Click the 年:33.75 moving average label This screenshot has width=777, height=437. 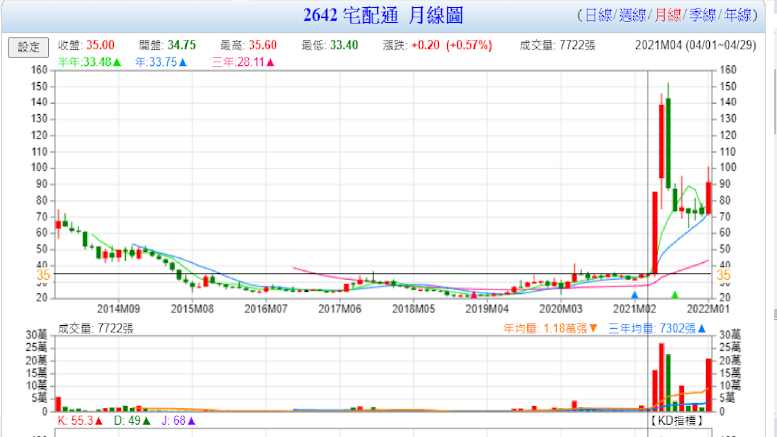[x=161, y=62]
